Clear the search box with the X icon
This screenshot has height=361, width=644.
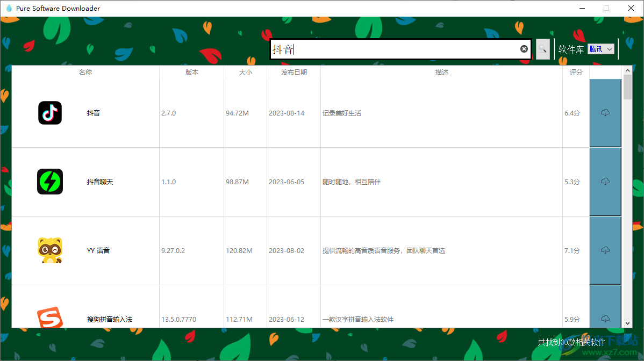point(524,49)
